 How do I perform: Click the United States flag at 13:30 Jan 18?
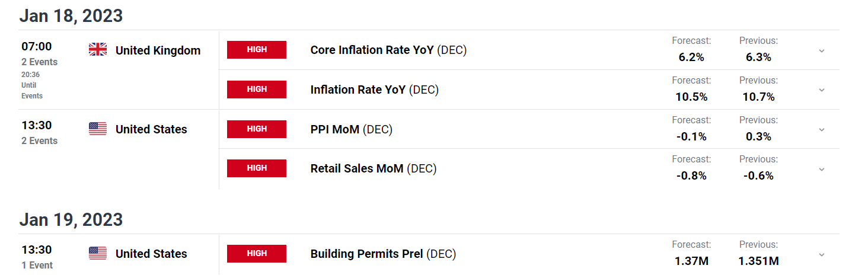(98, 129)
